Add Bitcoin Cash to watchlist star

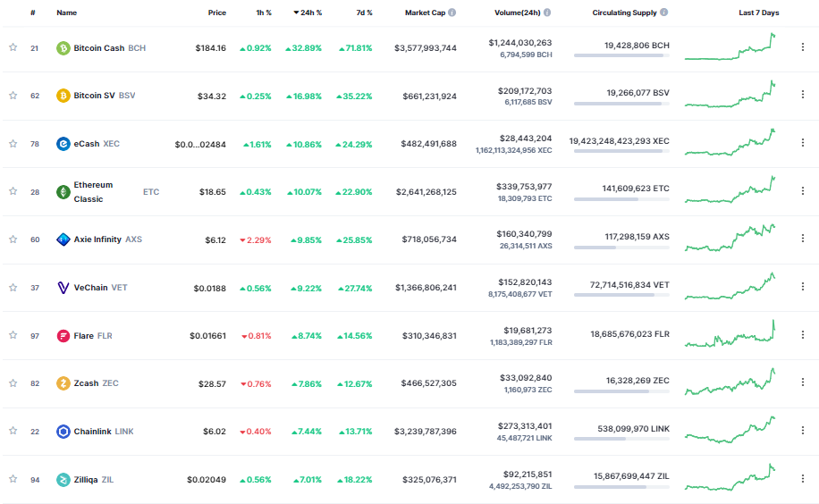click(13, 47)
